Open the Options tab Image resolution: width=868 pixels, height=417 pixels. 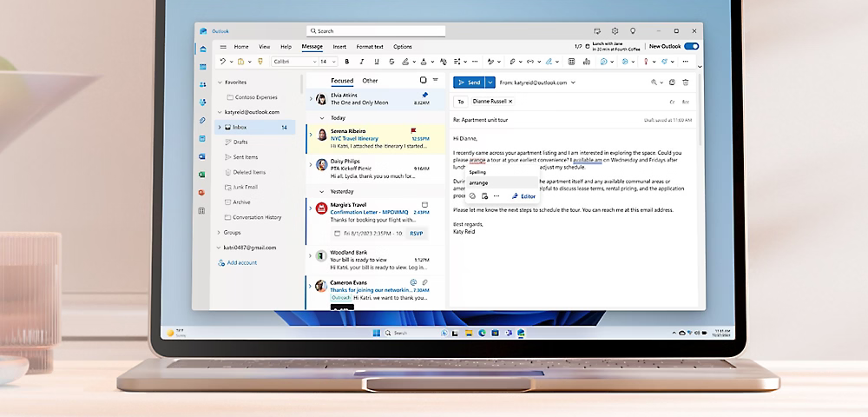point(403,47)
